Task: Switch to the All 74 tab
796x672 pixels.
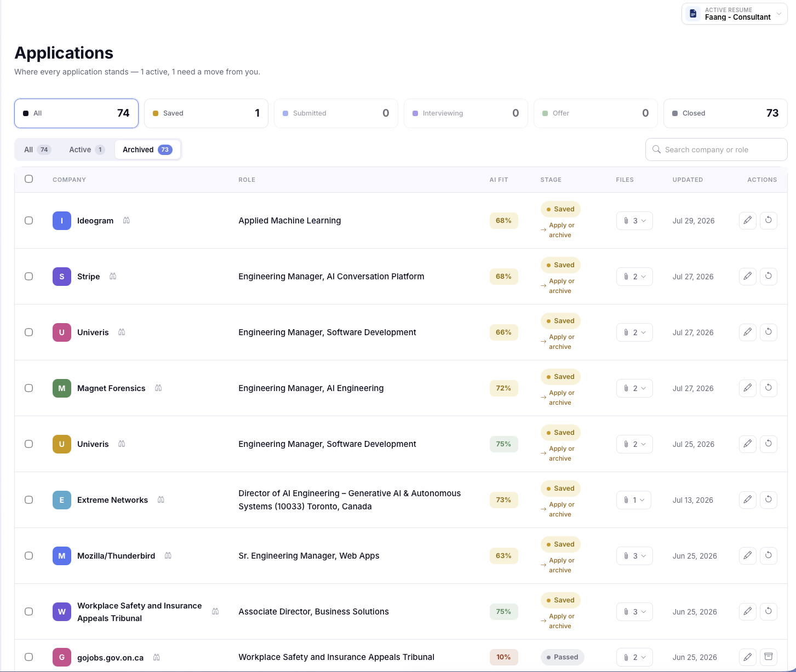Action: coord(37,150)
